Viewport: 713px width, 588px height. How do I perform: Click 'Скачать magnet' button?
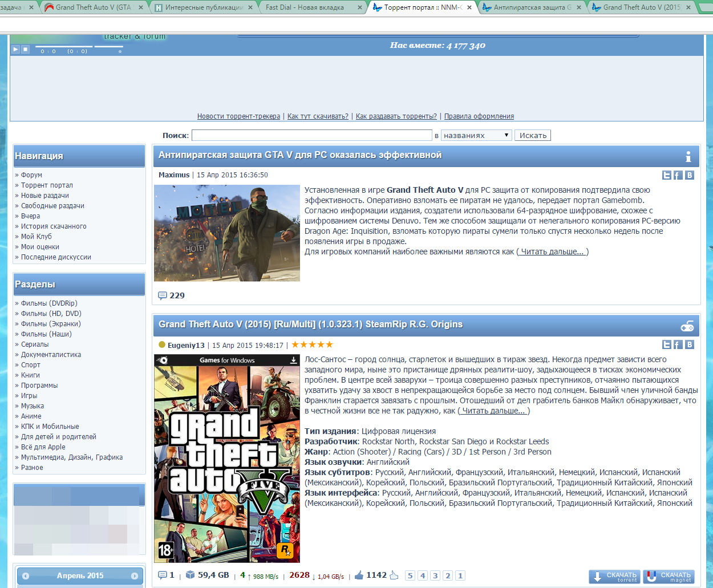[x=669, y=577]
